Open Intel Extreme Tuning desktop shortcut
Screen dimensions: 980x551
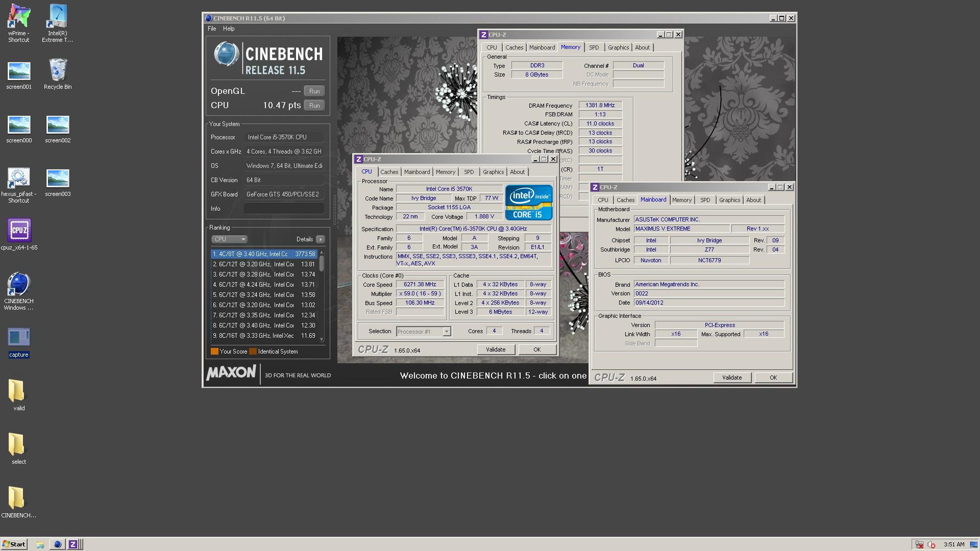pyautogui.click(x=57, y=23)
